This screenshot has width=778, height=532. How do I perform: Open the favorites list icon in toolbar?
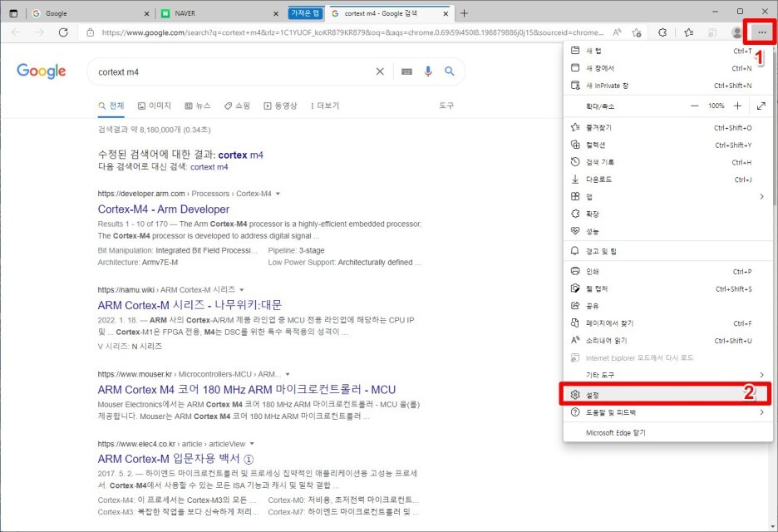pyautogui.click(x=689, y=32)
